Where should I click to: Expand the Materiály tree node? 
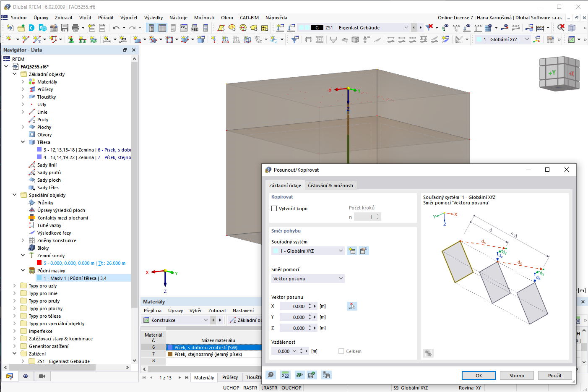23,82
